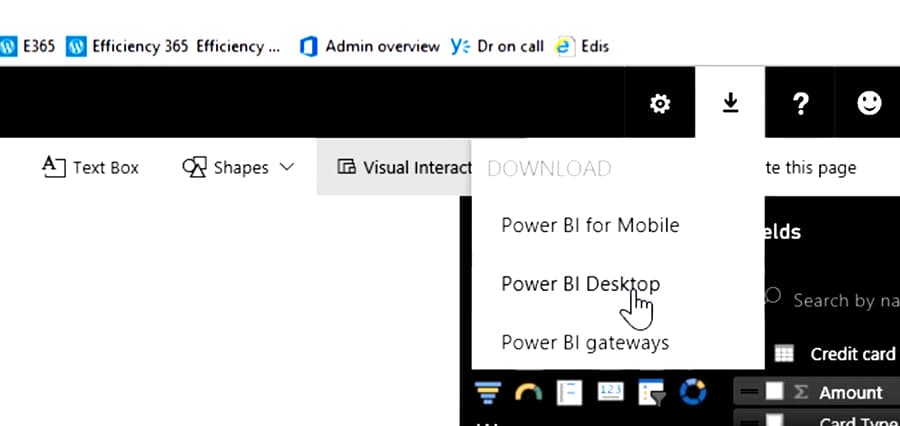The image size is (900, 426).
Task: Click the Credit card table icon
Action: tap(784, 354)
